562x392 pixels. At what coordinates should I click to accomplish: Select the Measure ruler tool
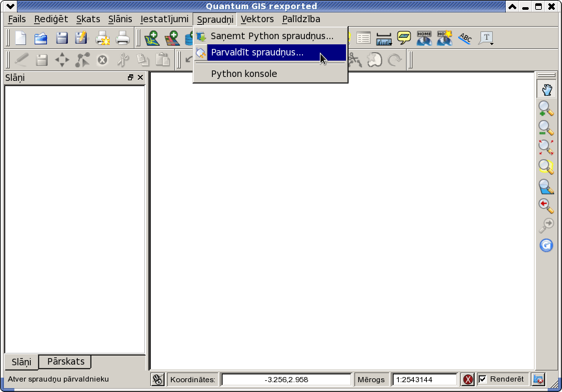[384, 38]
